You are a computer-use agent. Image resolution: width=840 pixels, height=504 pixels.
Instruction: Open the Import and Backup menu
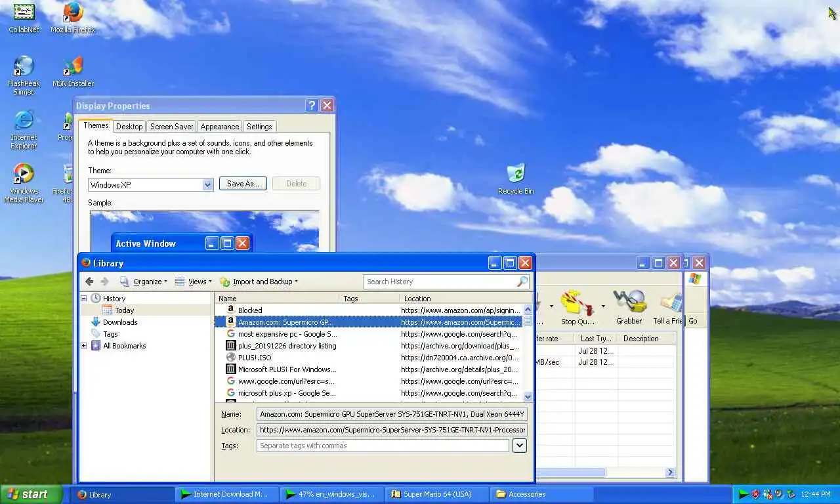[x=259, y=282]
